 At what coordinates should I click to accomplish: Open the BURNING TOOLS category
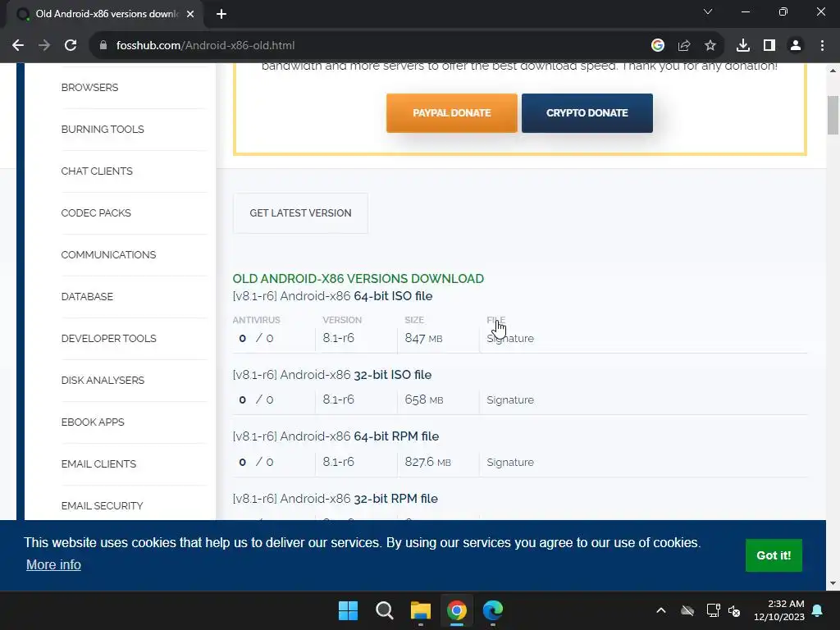point(103,129)
